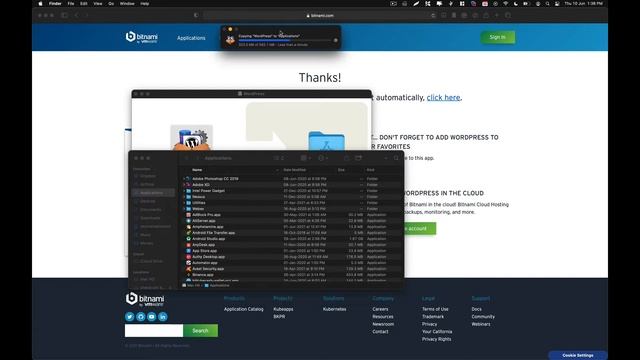
Task: Select Authy Desktop.app row
Action: coord(291,257)
